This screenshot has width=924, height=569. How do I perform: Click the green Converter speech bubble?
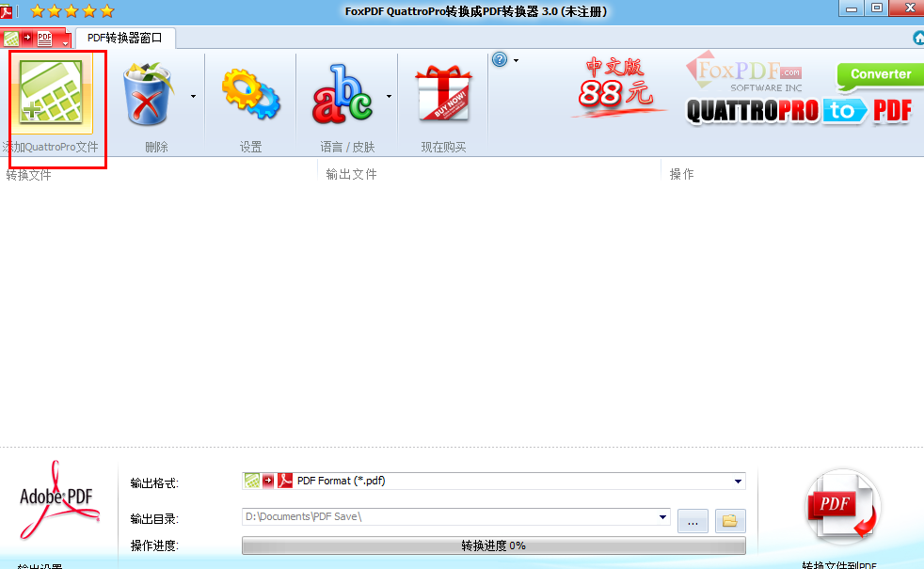[x=881, y=75]
